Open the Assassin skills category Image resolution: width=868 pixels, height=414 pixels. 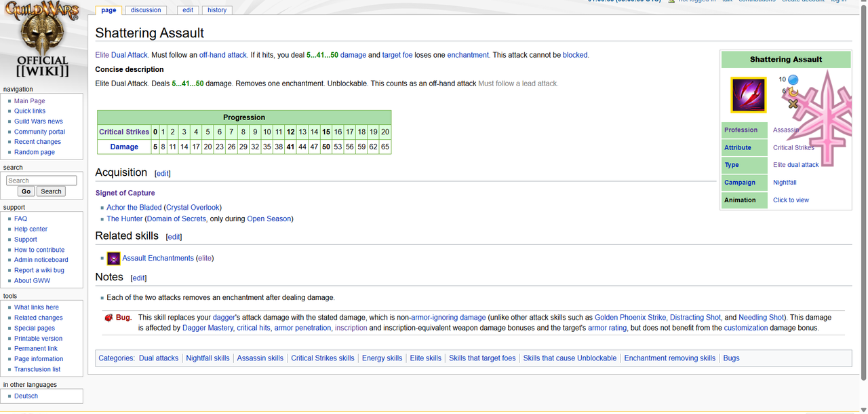[260, 358]
